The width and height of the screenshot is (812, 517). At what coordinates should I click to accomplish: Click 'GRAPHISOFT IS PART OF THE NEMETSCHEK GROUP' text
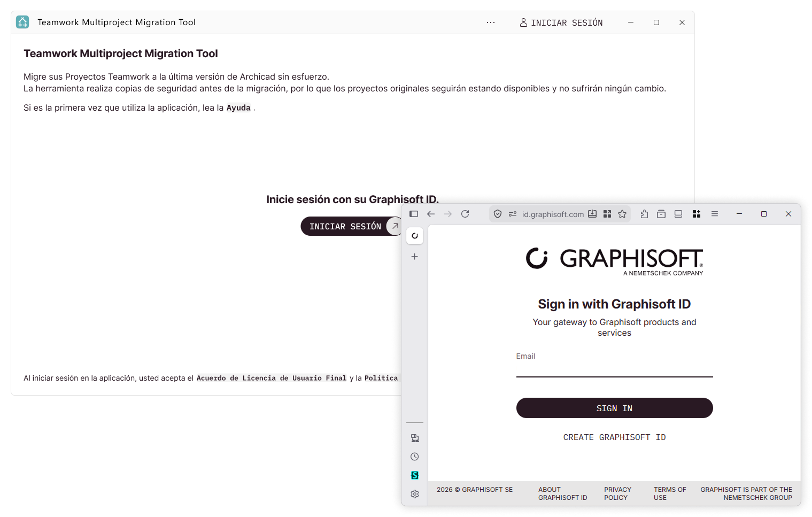pyautogui.click(x=746, y=493)
